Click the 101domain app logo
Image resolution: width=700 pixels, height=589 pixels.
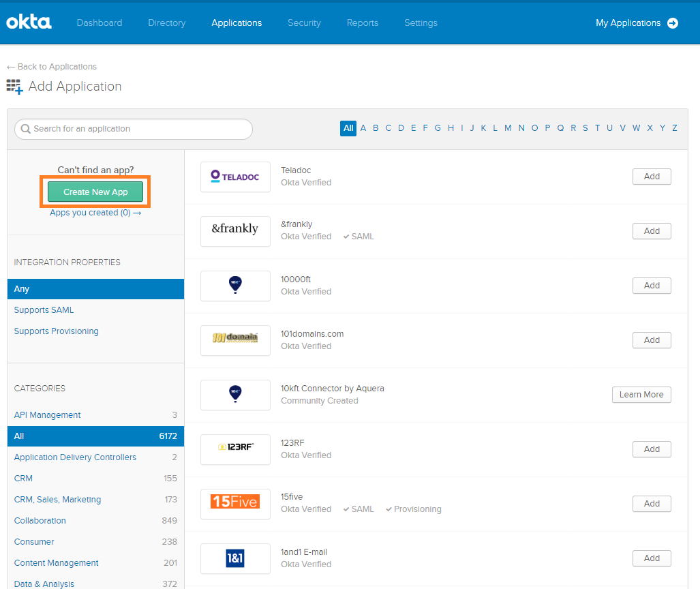[x=235, y=340]
